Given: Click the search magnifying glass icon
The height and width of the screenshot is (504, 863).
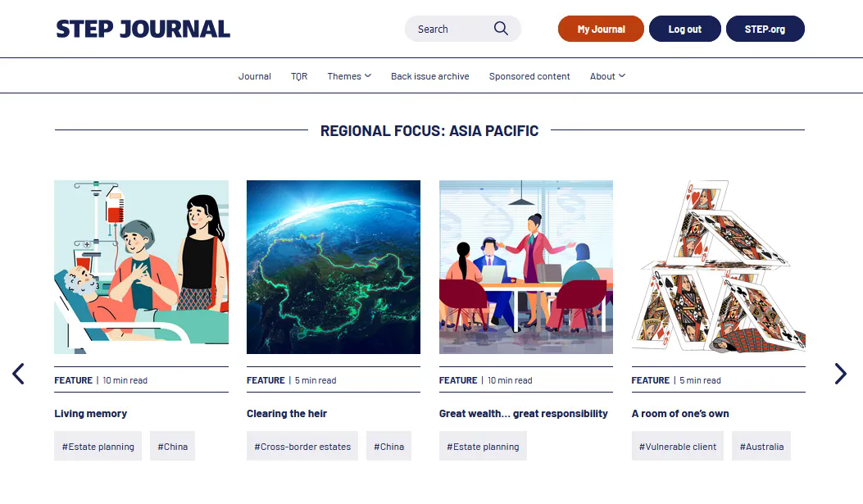Looking at the screenshot, I should (x=501, y=29).
